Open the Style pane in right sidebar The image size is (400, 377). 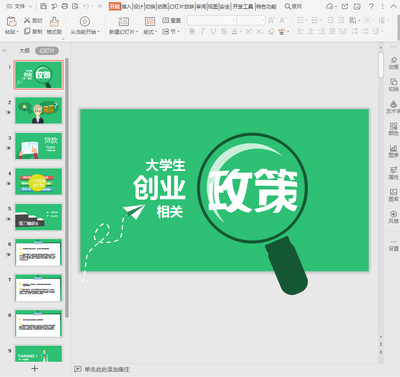(394, 217)
